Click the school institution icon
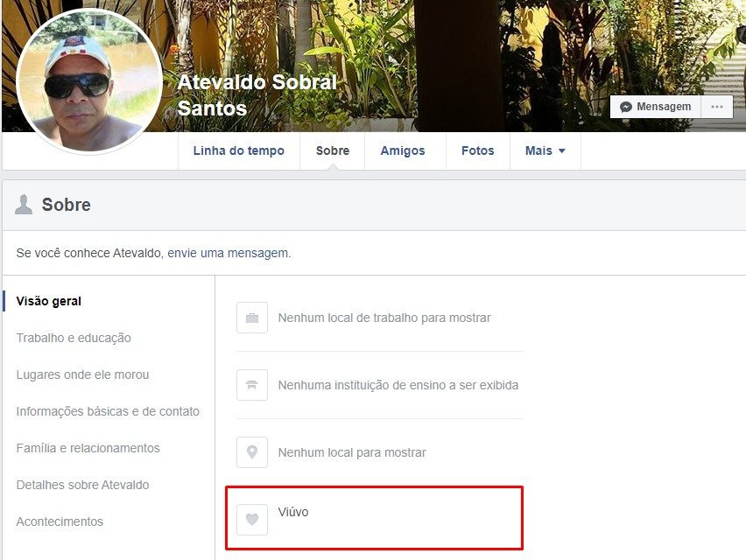Screen dimensions: 746x560 252,385
